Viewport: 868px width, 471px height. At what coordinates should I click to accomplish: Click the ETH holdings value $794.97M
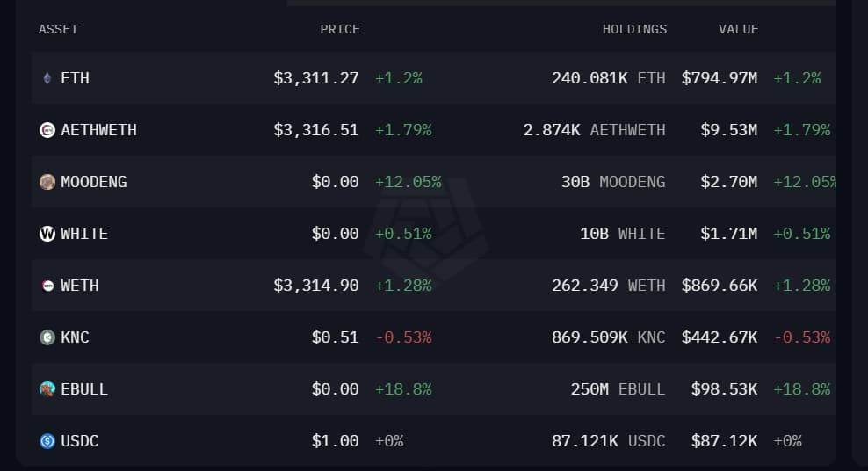point(720,78)
